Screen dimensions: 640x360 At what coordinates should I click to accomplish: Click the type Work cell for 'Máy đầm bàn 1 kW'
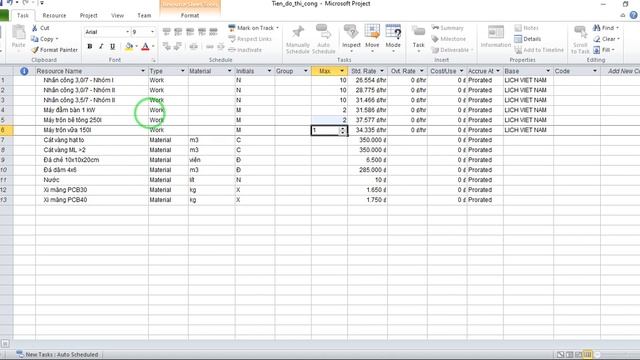(168, 110)
